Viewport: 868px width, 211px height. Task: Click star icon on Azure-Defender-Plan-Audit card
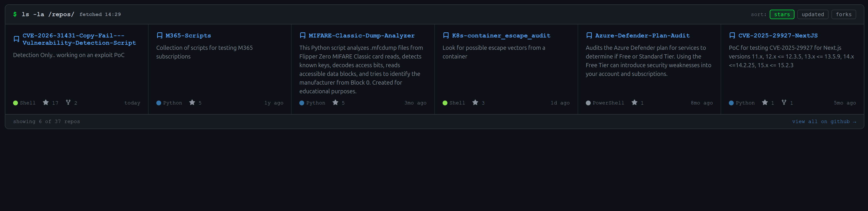634,102
